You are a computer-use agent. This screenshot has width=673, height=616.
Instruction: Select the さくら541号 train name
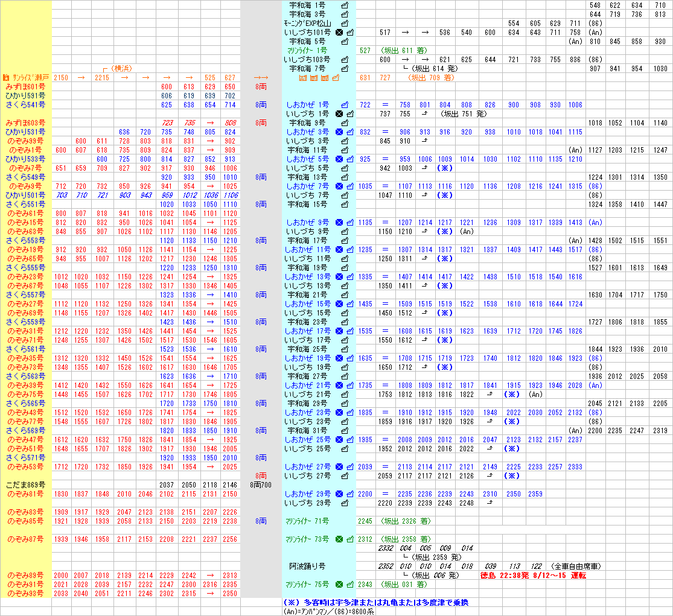tap(25, 104)
